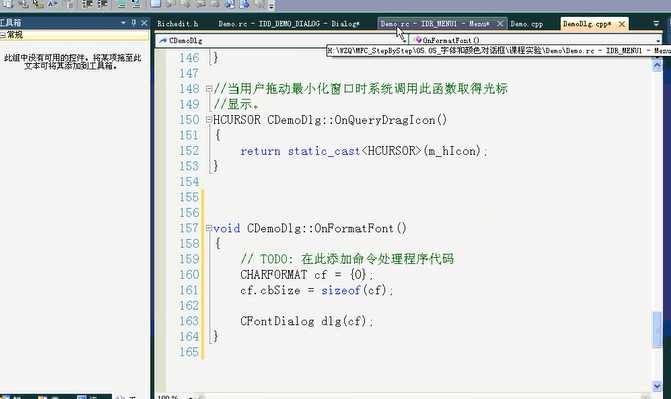Switch to the Demo.cpp tab
Image resolution: width=671 pixels, height=399 pixels.
tap(527, 24)
